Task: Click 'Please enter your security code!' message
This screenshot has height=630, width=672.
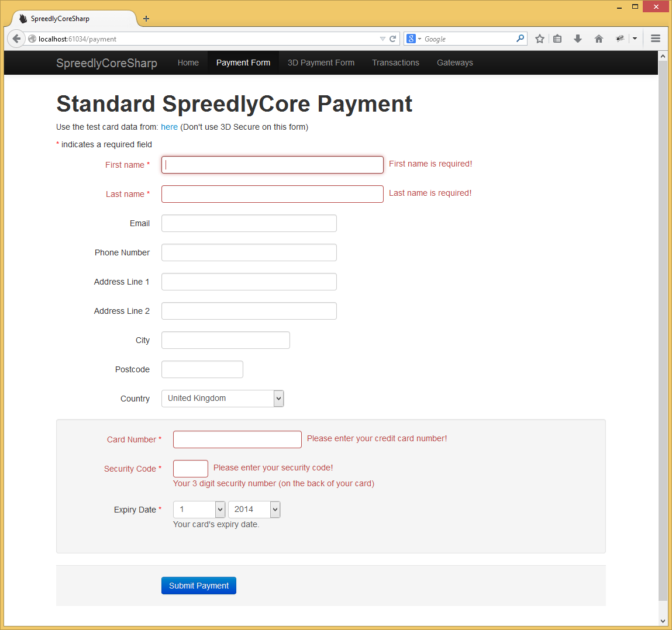Action: (273, 468)
